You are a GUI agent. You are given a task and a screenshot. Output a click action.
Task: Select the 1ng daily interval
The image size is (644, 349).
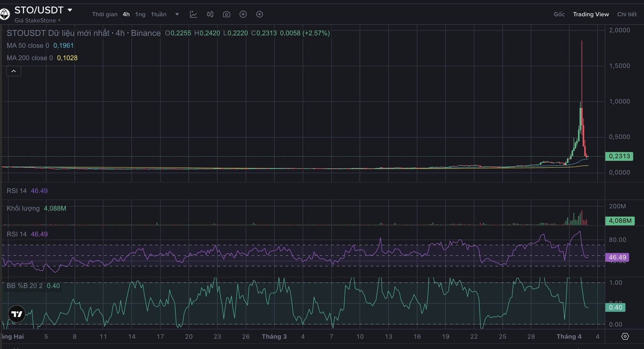140,14
